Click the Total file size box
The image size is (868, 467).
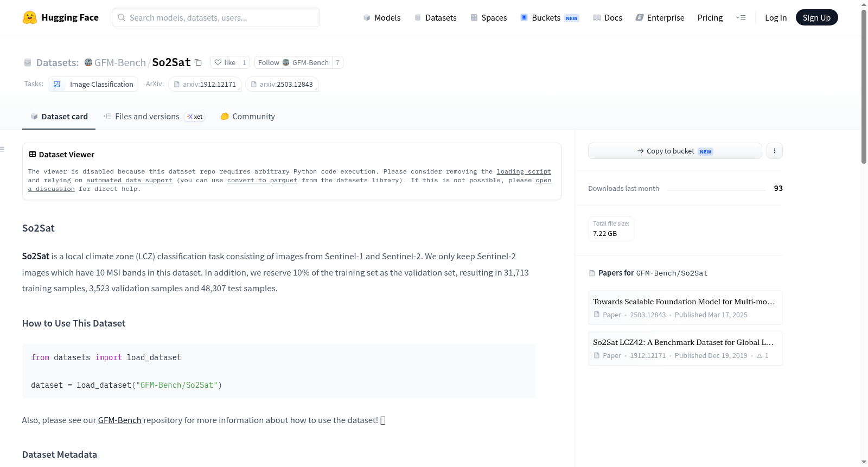click(x=611, y=229)
